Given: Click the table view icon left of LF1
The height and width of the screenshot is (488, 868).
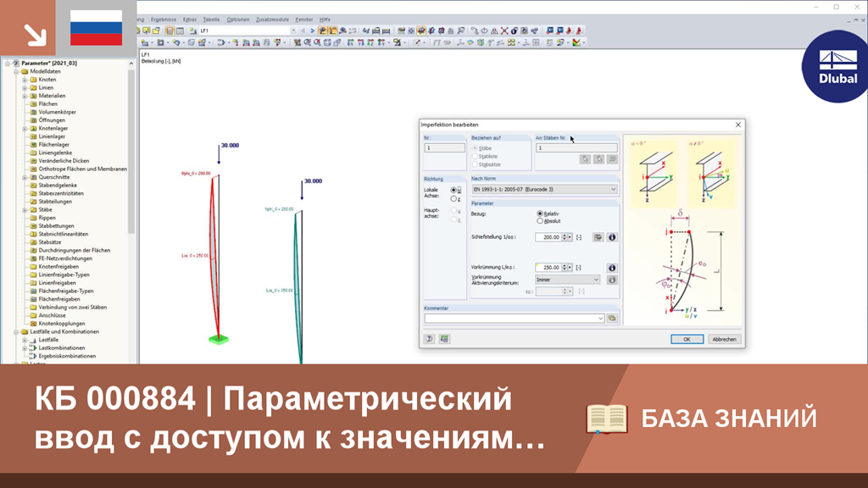Looking at the screenshot, I should (x=180, y=31).
